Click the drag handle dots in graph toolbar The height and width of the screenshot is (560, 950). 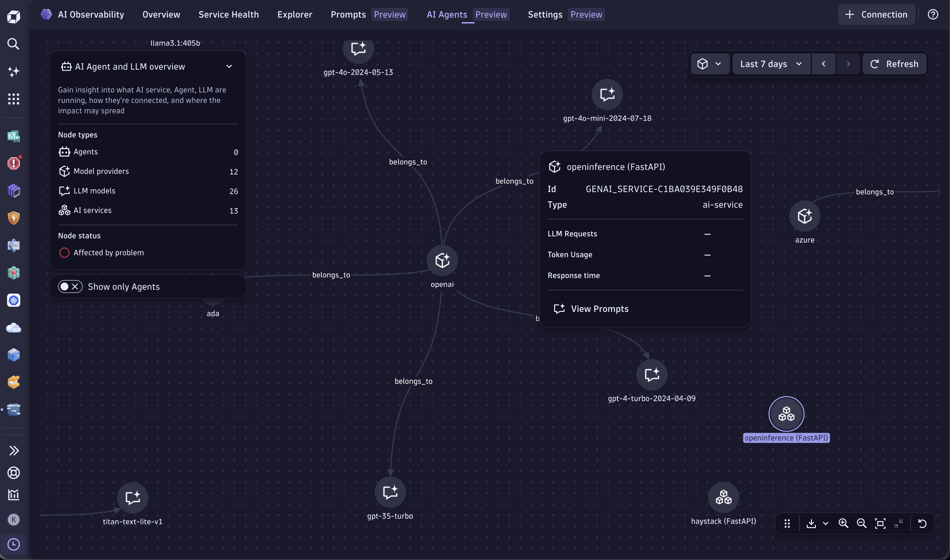coord(787,524)
